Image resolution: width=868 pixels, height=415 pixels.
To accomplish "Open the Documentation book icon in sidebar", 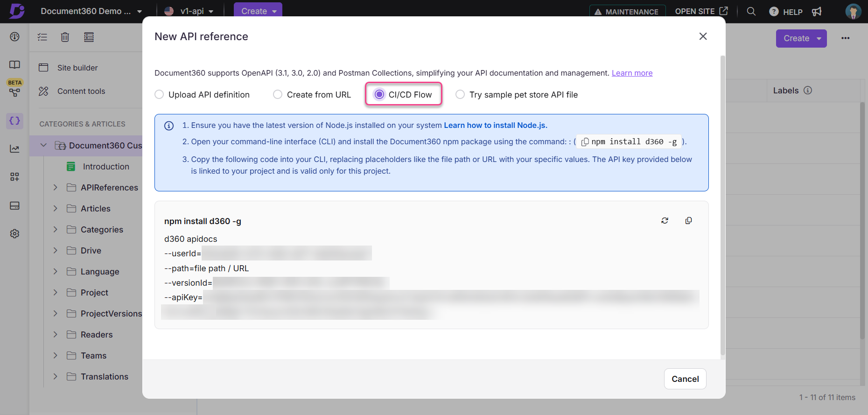I will [x=15, y=64].
